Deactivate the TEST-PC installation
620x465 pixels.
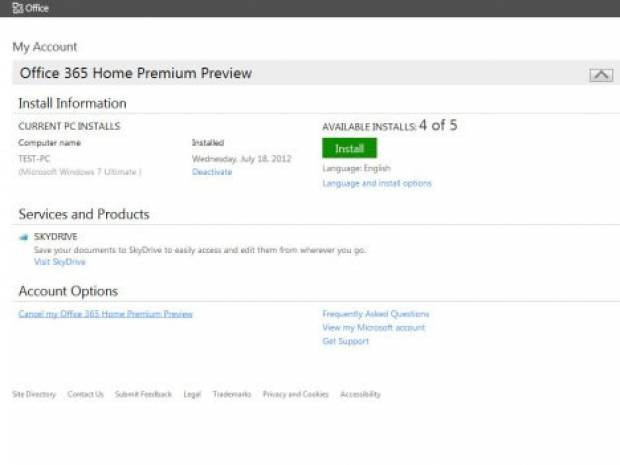coord(212,172)
